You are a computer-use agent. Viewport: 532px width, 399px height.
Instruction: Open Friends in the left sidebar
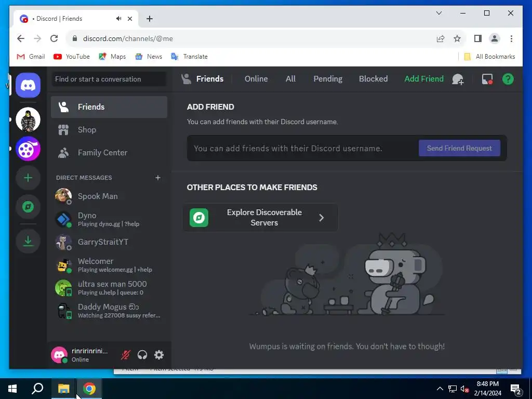(x=109, y=107)
